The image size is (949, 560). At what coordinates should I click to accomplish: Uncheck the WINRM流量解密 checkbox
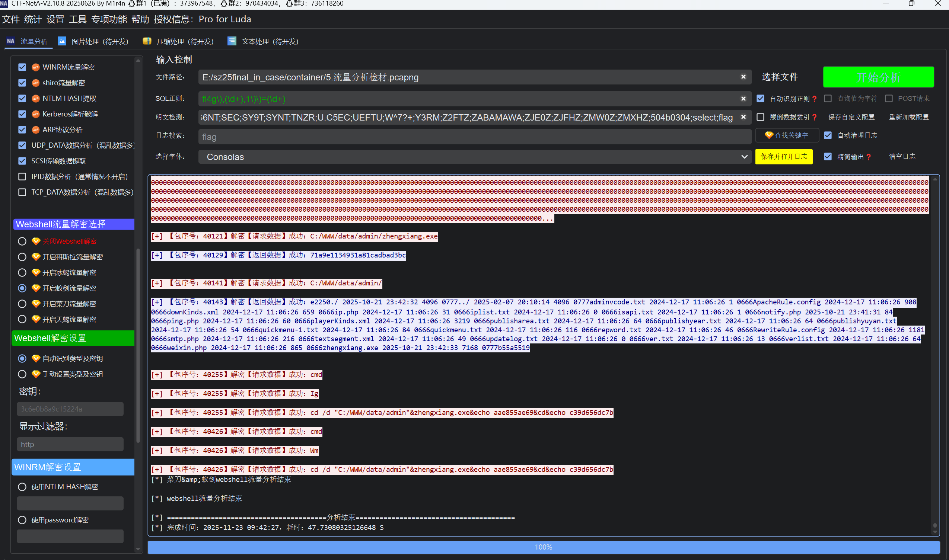(22, 67)
